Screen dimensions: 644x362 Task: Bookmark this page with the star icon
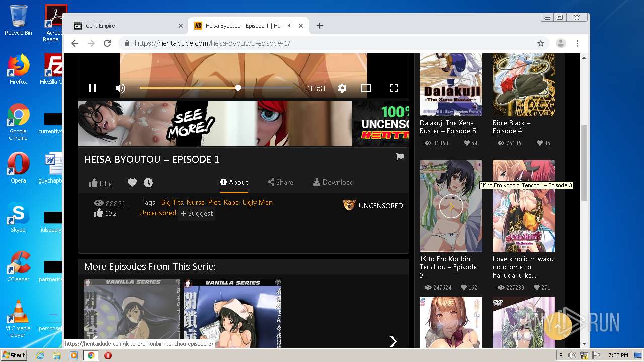click(x=541, y=43)
